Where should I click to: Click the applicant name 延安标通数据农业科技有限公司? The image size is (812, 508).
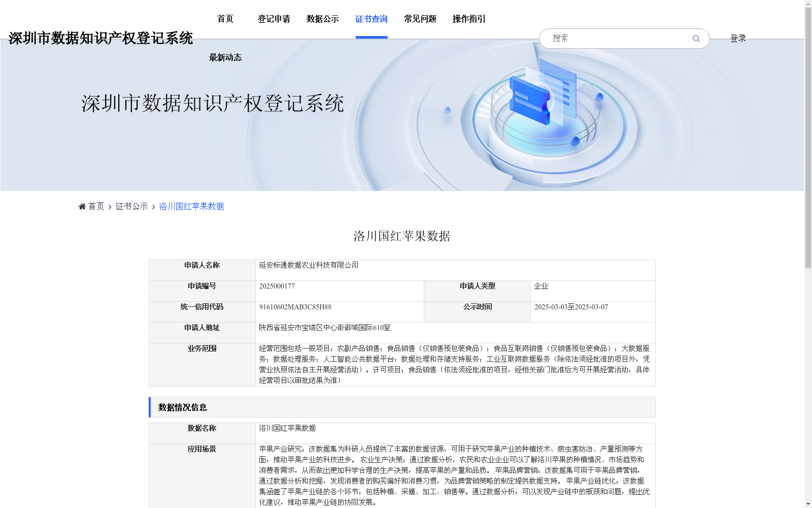[308, 265]
